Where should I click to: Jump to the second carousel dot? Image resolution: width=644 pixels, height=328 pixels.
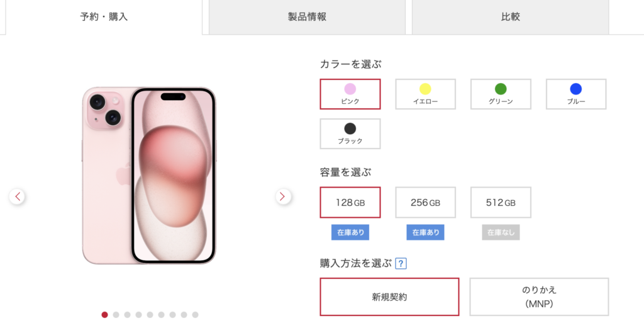116,315
